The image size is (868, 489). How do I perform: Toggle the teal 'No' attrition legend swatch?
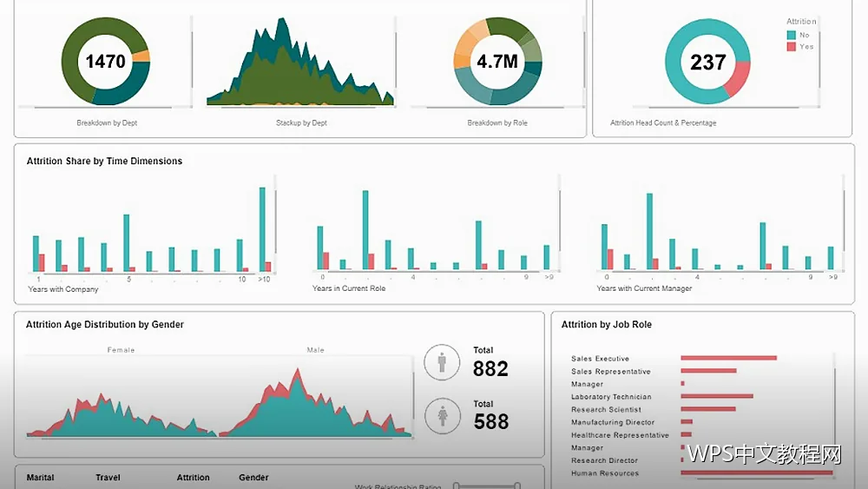(791, 35)
